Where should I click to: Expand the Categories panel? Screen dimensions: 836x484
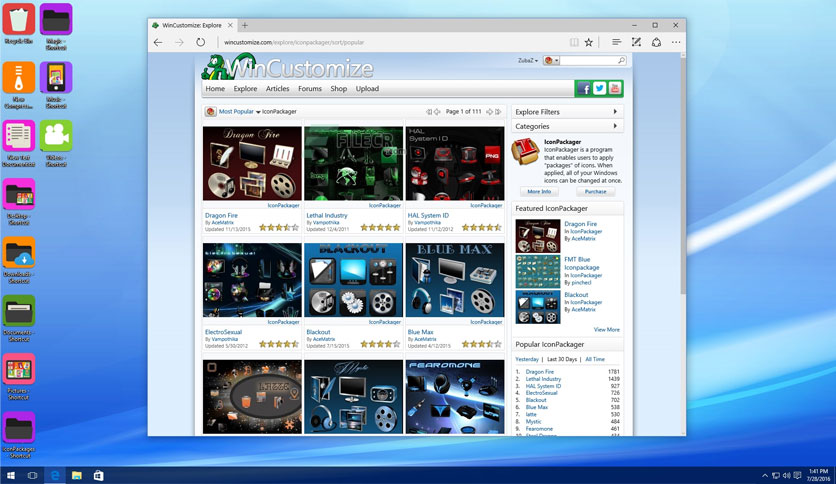[x=567, y=126]
